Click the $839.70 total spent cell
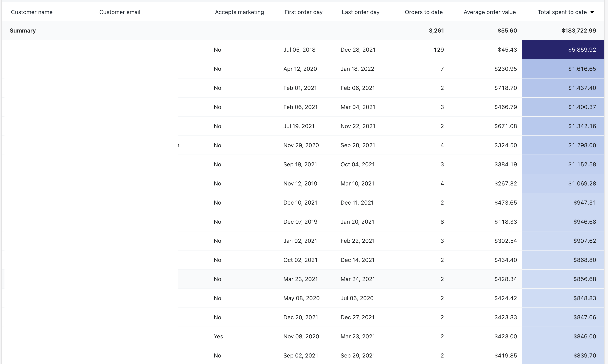Screen dimensions: 608x364 pyautogui.click(x=563, y=355)
